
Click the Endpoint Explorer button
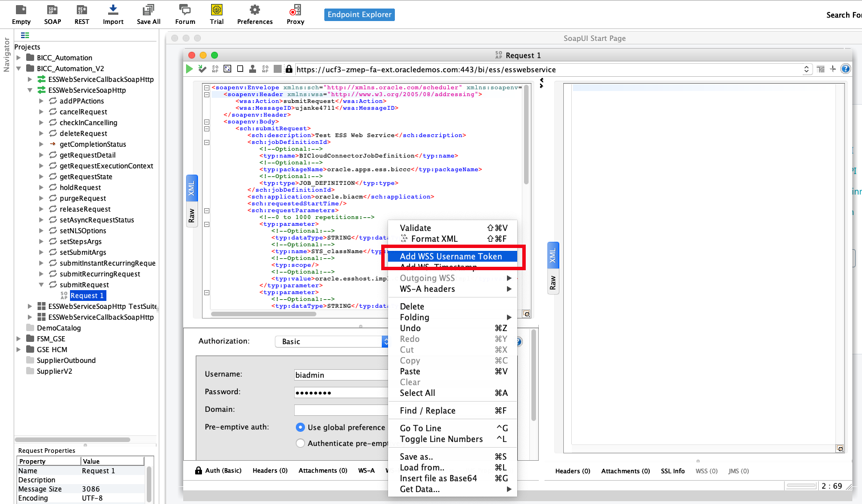coord(359,14)
